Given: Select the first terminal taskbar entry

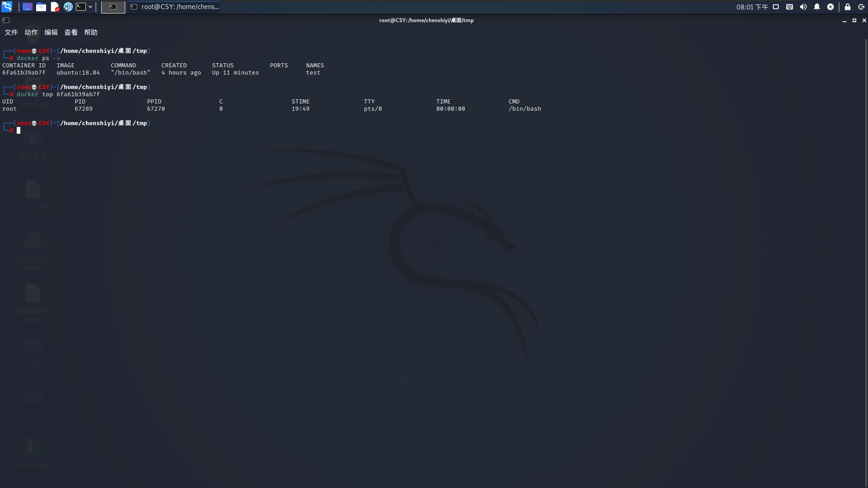Looking at the screenshot, I should (x=113, y=7).
